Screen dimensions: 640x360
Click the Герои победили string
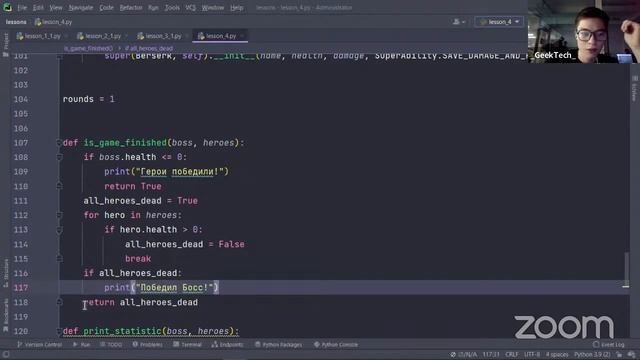179,172
